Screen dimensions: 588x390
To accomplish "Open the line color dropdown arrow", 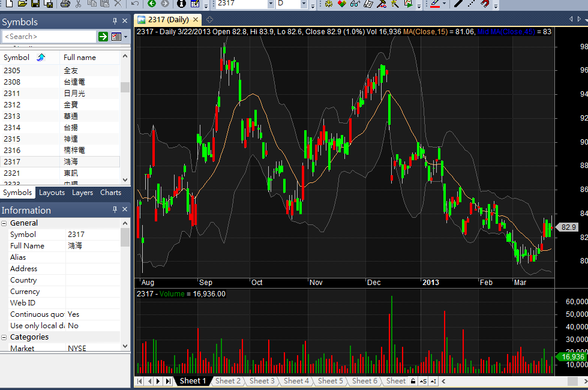I will point(445,4).
